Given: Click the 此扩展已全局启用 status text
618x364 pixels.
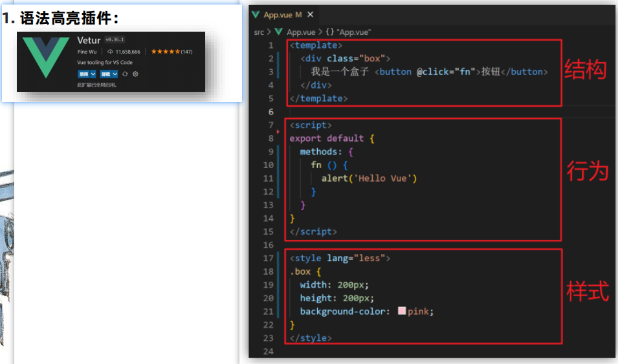Looking at the screenshot, I should click(96, 85).
